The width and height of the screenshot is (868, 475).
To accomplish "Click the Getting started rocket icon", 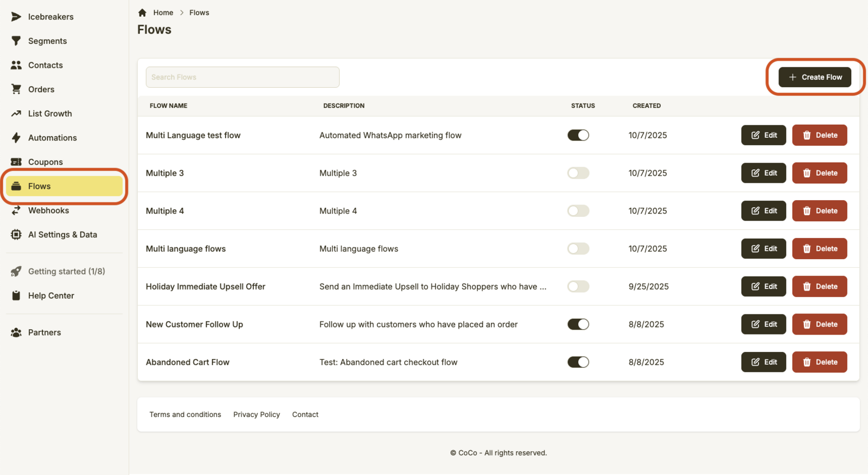I will [x=16, y=272].
